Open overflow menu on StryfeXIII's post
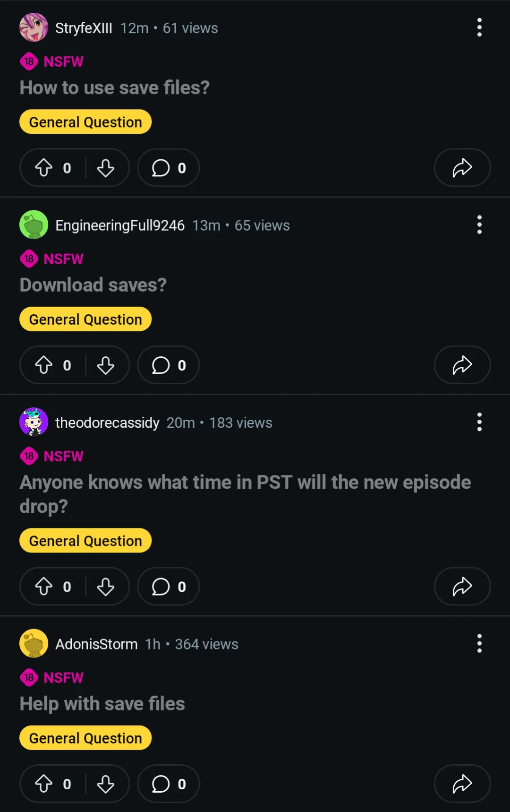510x812 pixels. click(479, 28)
